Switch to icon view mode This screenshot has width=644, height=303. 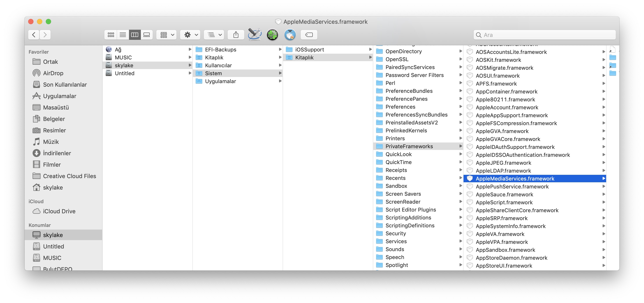(x=111, y=35)
